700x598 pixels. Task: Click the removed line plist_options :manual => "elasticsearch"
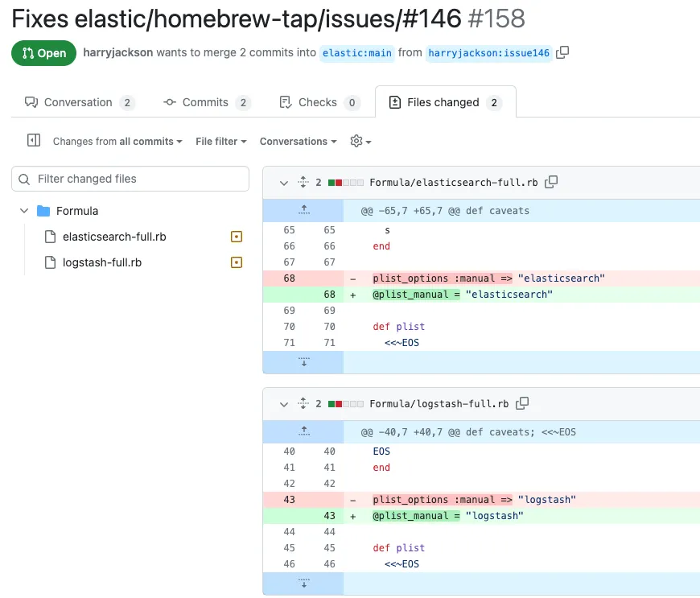pyautogui.click(x=489, y=278)
